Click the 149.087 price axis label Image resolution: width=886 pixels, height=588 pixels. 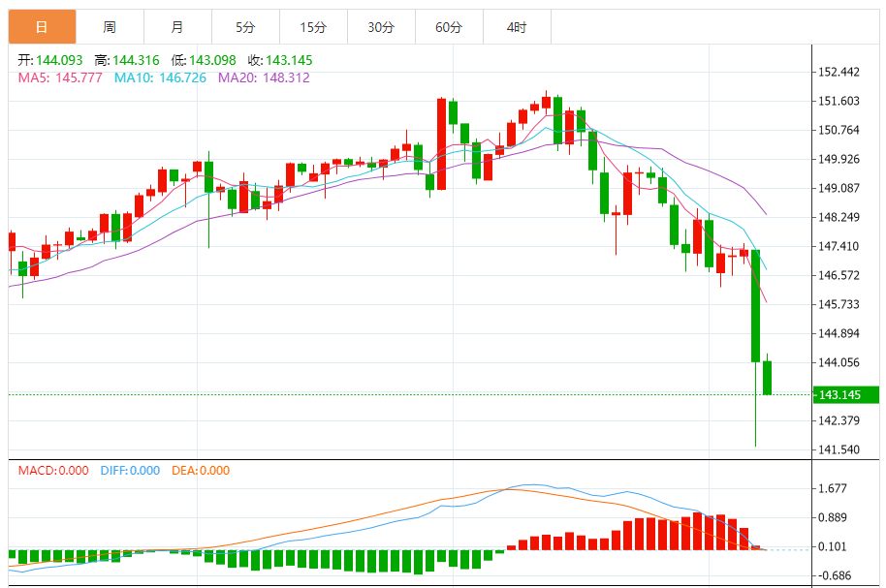[839, 188]
